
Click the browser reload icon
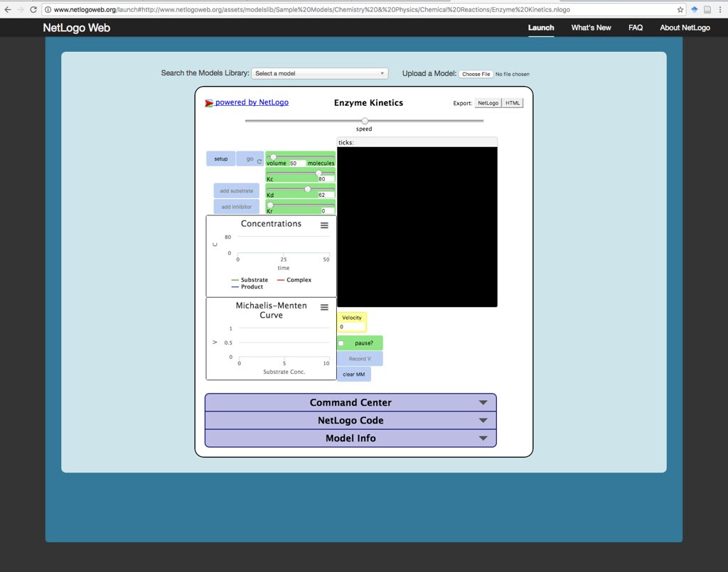[33, 10]
